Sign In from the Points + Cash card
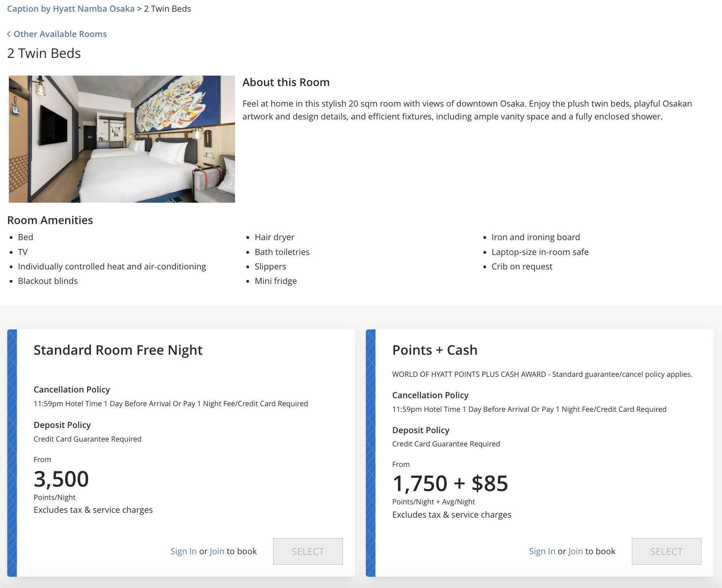 [x=542, y=551]
